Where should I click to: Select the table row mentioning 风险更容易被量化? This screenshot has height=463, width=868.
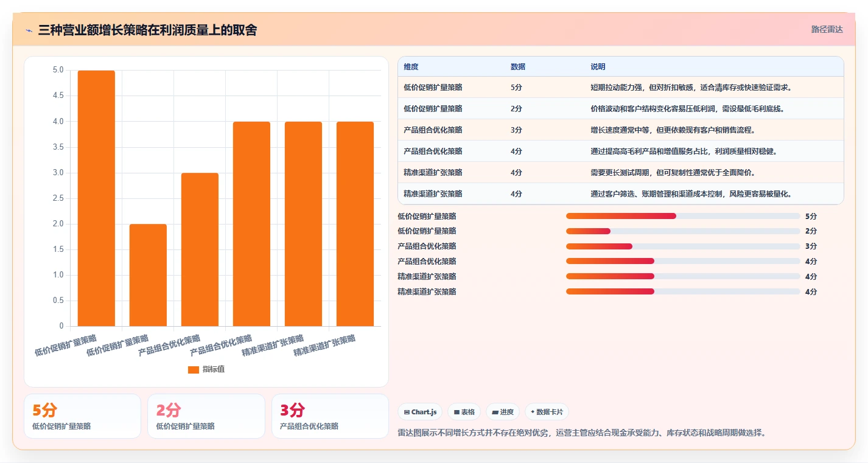tap(621, 193)
